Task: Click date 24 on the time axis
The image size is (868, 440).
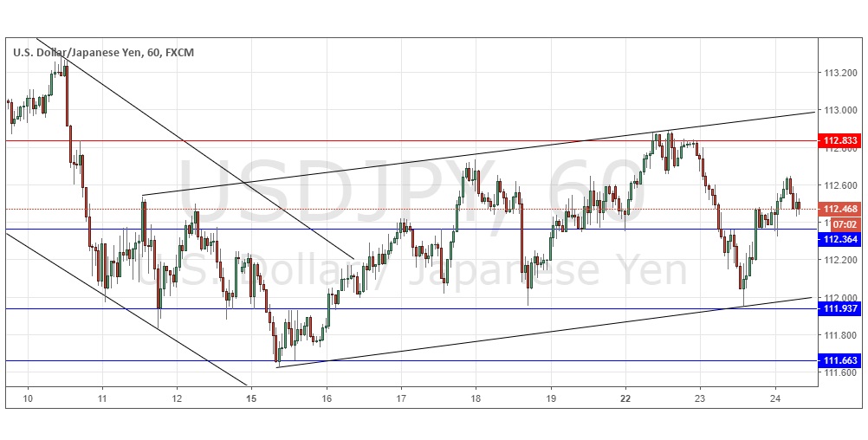Action: tap(774, 400)
